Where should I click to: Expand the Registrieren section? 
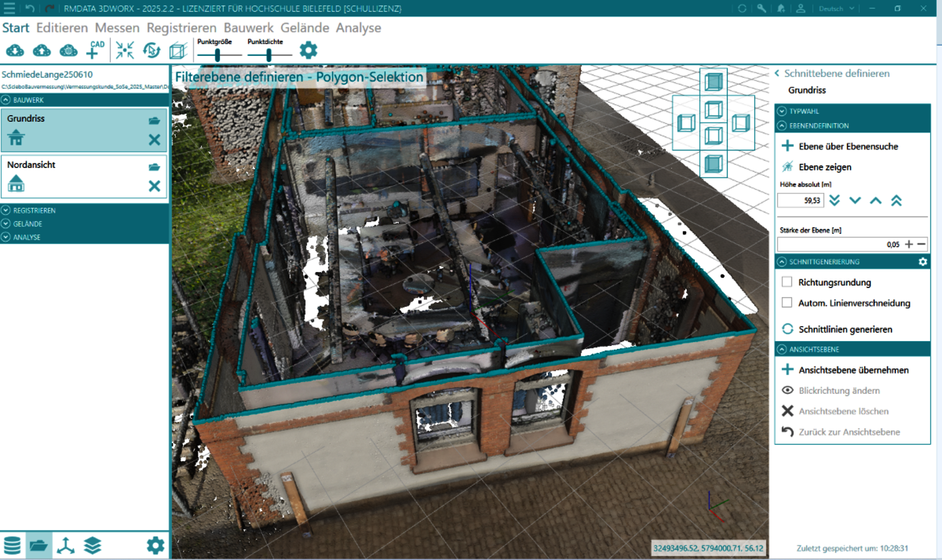[x=34, y=210]
